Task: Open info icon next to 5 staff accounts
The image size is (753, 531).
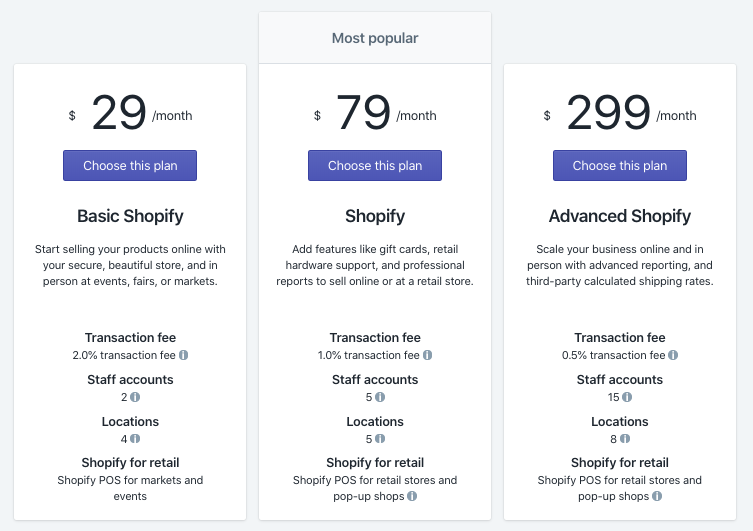Action: point(380,397)
